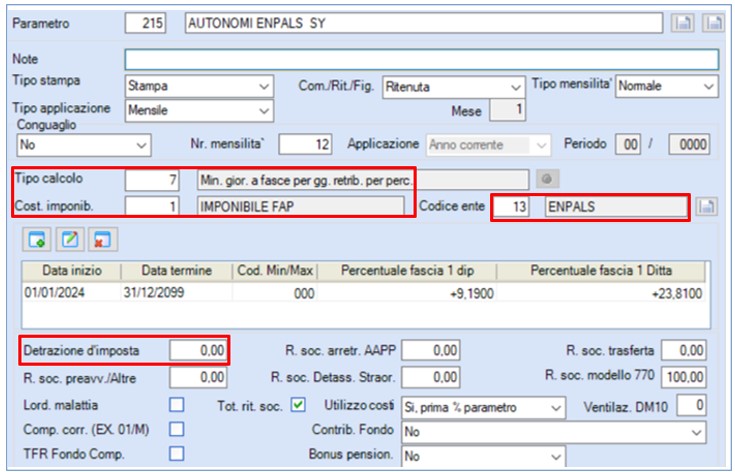The width and height of the screenshot is (735, 472).
Task: Delete row using the red X icon
Action: 103,240
